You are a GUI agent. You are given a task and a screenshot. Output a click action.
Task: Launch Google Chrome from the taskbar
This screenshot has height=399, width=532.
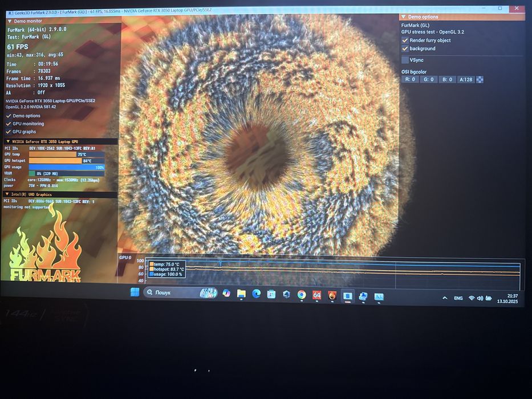[302, 295]
